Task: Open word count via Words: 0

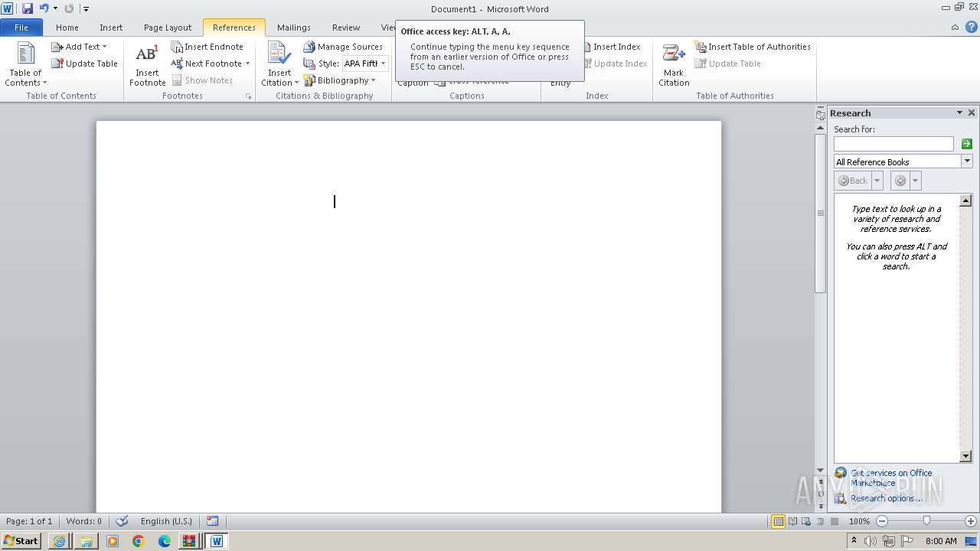Action: pyautogui.click(x=83, y=521)
